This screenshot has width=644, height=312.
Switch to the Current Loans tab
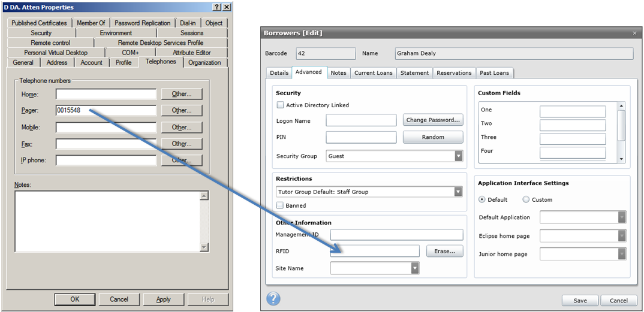pos(373,73)
